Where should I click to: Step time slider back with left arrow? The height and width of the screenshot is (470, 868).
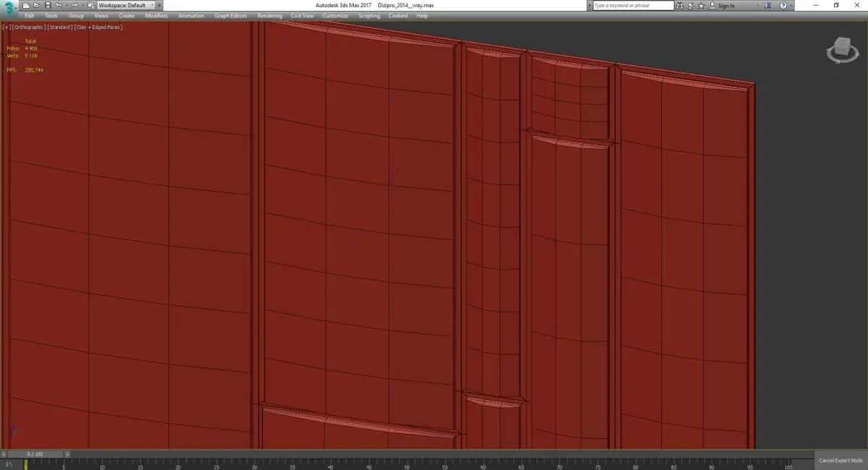pos(4,454)
